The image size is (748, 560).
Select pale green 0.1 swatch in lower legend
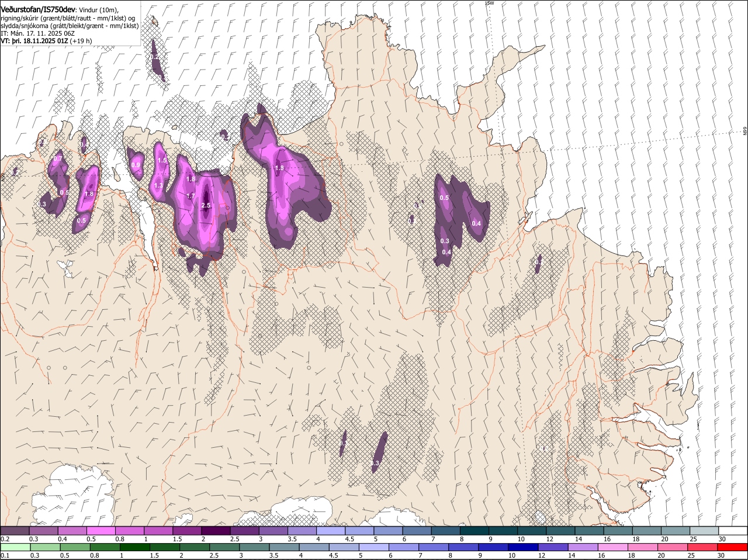click(15, 547)
